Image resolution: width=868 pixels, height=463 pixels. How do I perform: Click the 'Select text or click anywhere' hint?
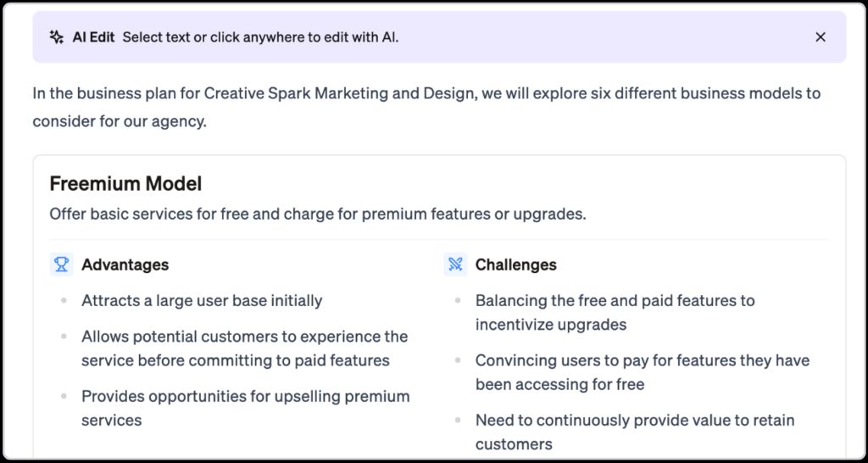(x=260, y=37)
